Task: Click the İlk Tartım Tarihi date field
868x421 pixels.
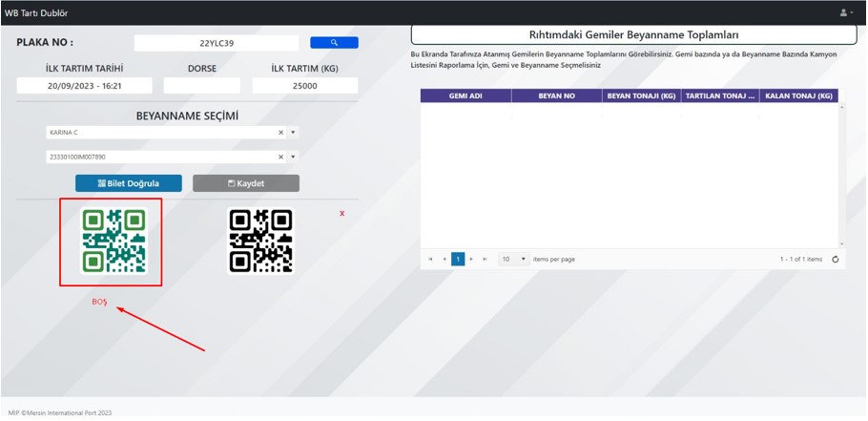Action: click(85, 86)
